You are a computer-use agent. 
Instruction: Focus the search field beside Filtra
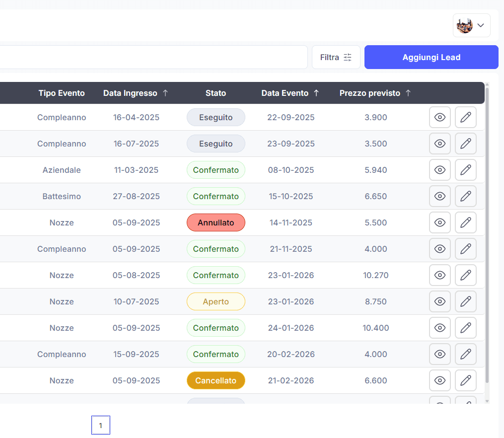[153, 57]
